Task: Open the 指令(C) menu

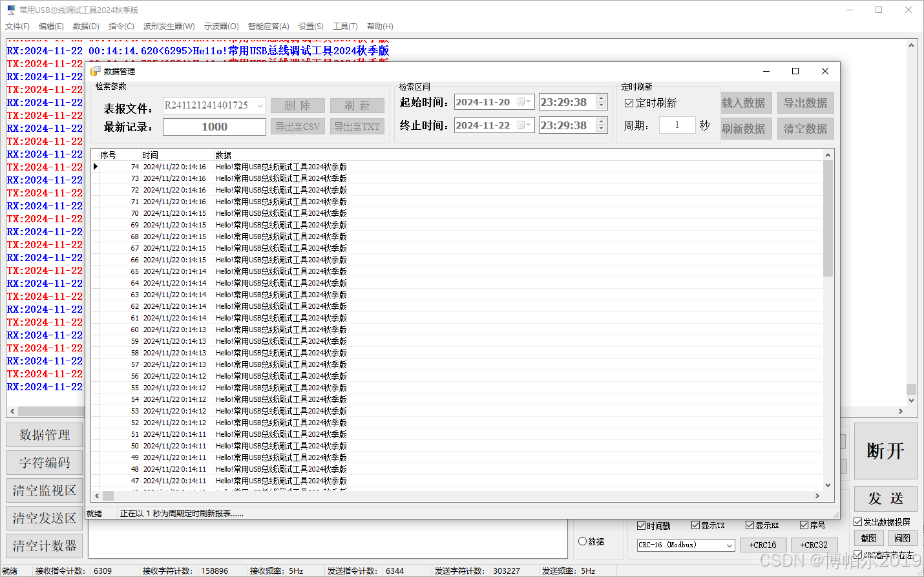Action: 121,26
